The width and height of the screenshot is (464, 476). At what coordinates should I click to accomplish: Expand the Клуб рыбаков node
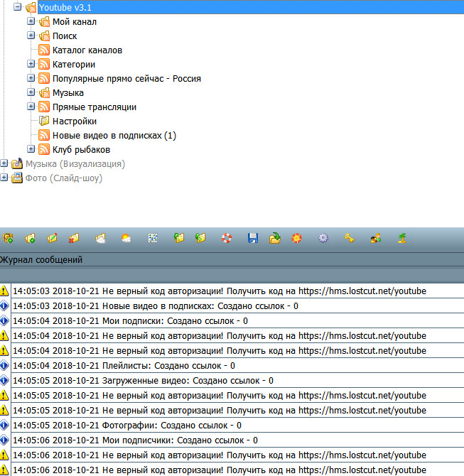31,149
